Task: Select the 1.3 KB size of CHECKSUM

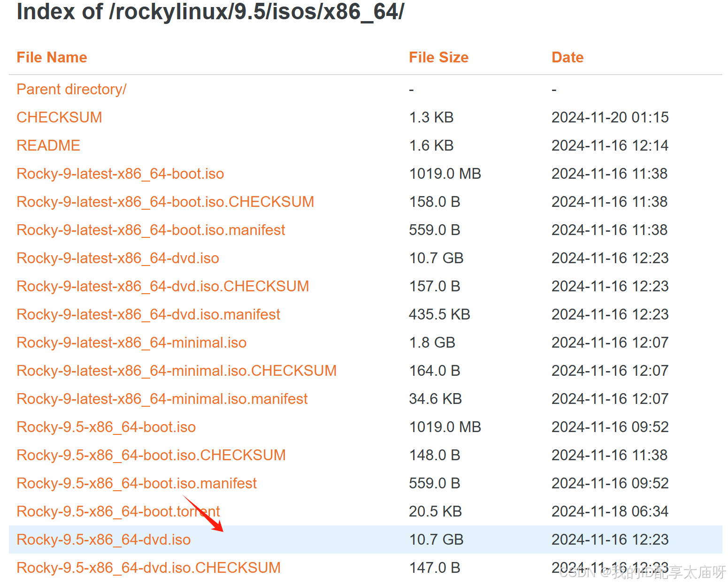Action: pyautogui.click(x=431, y=117)
